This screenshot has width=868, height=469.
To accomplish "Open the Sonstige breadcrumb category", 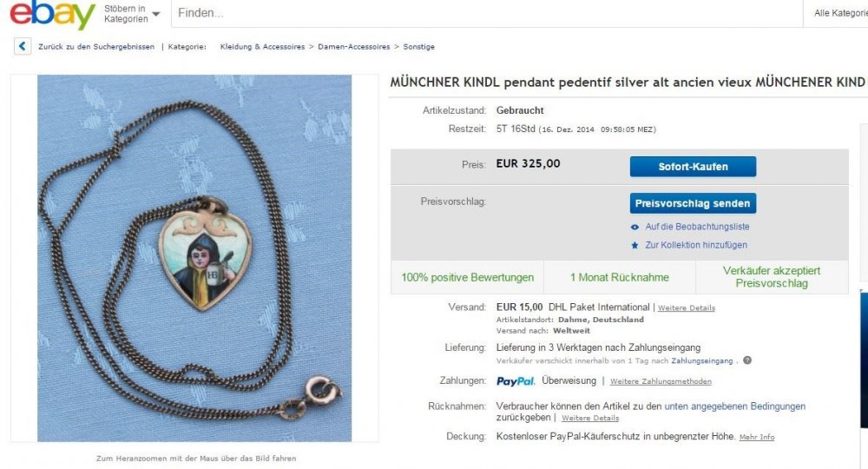I will [418, 47].
